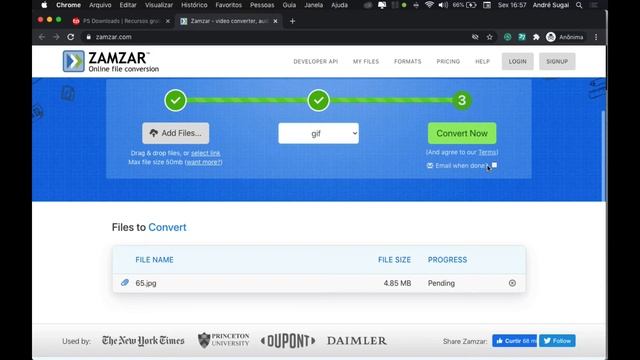Open the gif format dropdown

319,133
